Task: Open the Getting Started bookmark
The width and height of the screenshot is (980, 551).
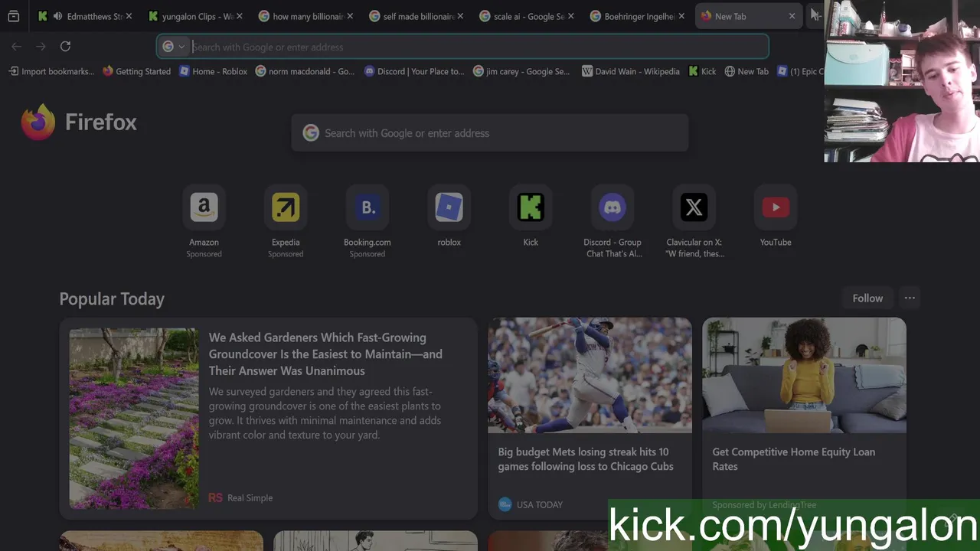Action: (x=136, y=71)
